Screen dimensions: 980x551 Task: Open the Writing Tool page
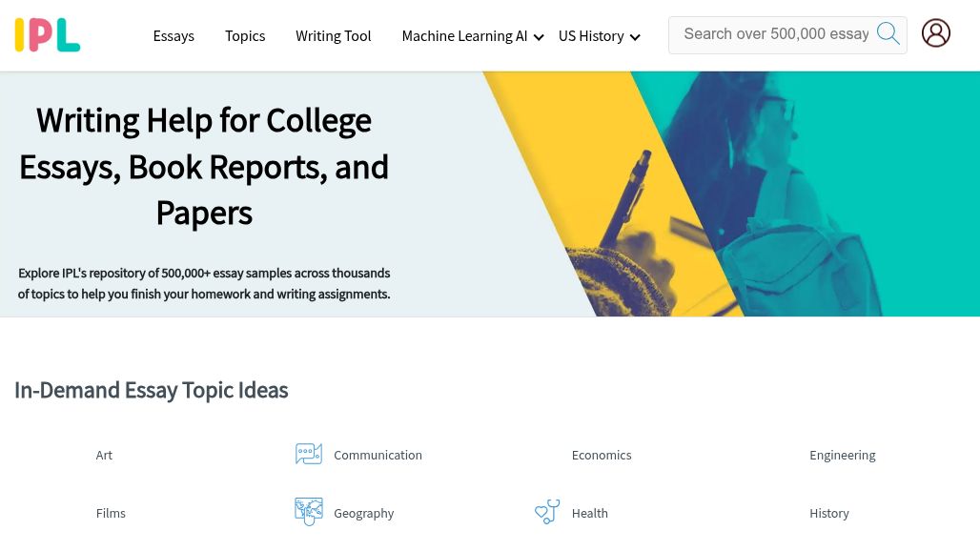[333, 36]
